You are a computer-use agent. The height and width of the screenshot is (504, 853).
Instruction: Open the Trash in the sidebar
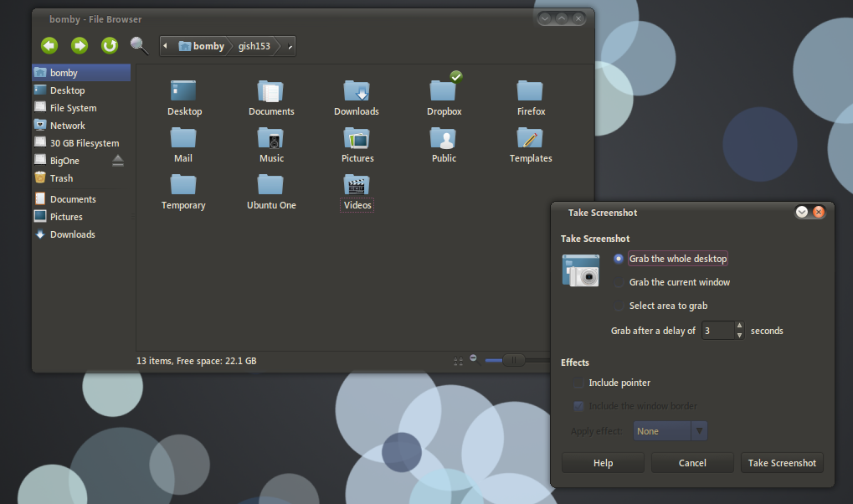[81, 178]
